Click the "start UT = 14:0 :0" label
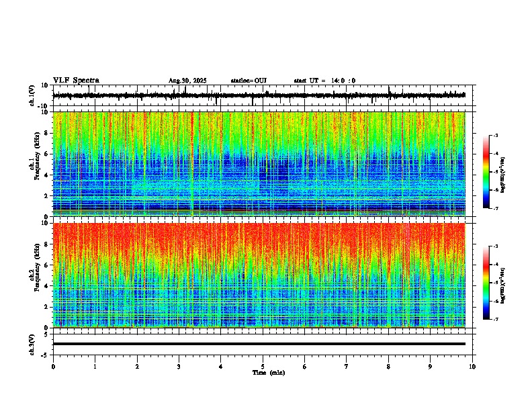This screenshot has height=411, width=532. click(324, 81)
